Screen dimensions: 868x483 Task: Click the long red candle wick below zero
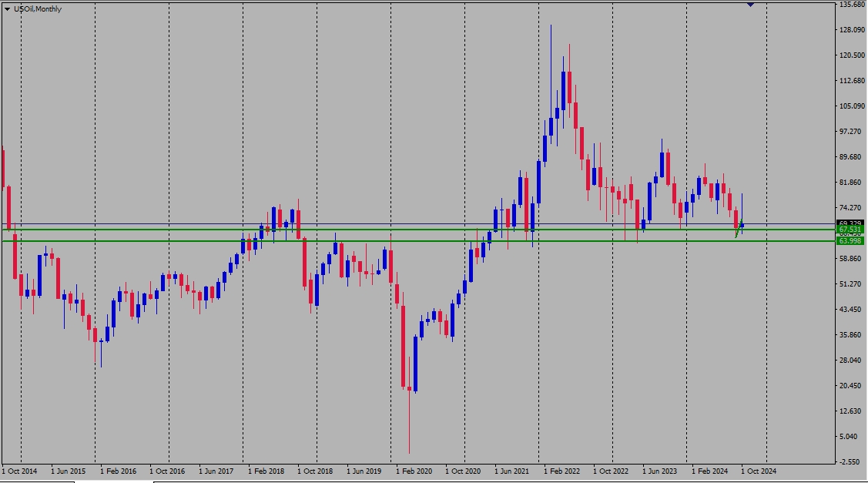(409, 421)
